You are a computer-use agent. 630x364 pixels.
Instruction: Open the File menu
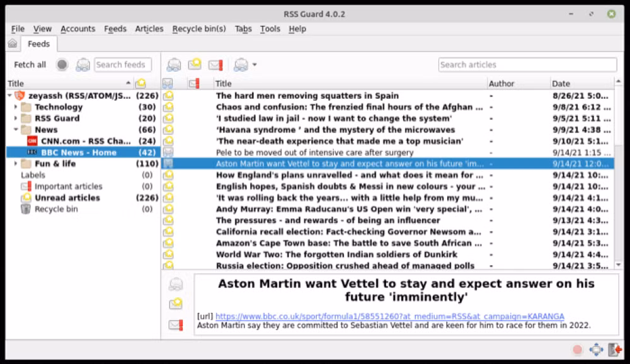point(18,29)
